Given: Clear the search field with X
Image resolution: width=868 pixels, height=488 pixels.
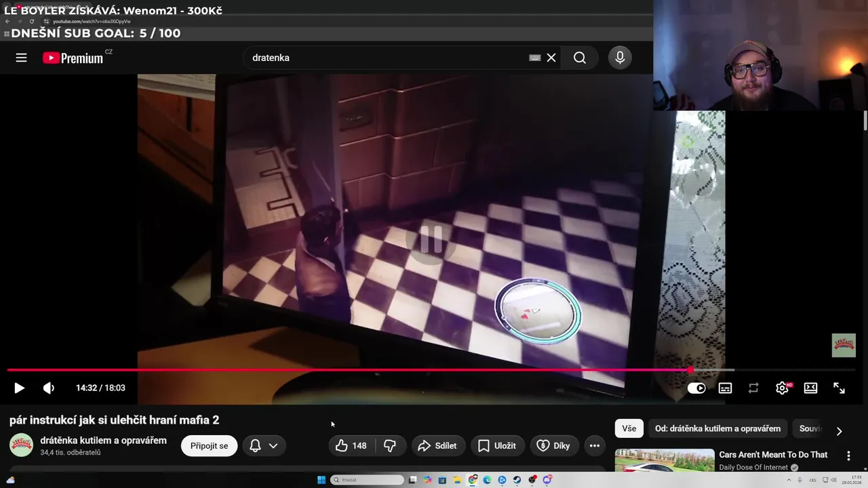Looking at the screenshot, I should pos(551,58).
